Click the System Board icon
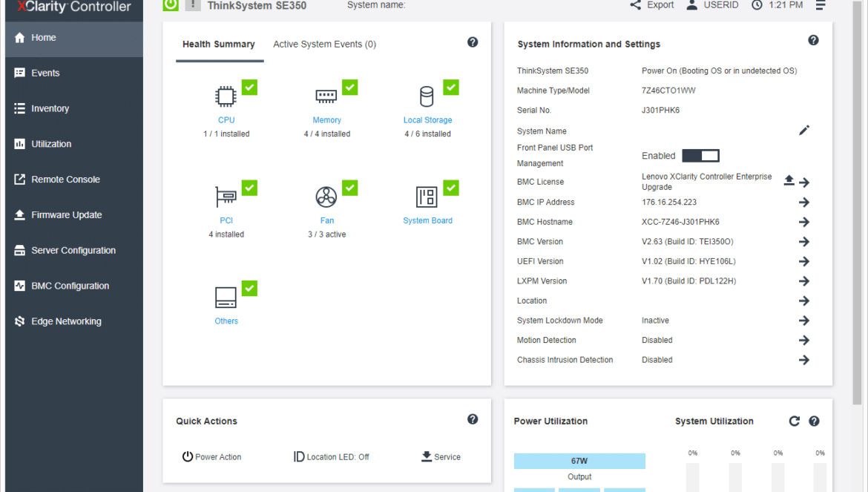Image resolution: width=868 pixels, height=492 pixels. (x=427, y=197)
